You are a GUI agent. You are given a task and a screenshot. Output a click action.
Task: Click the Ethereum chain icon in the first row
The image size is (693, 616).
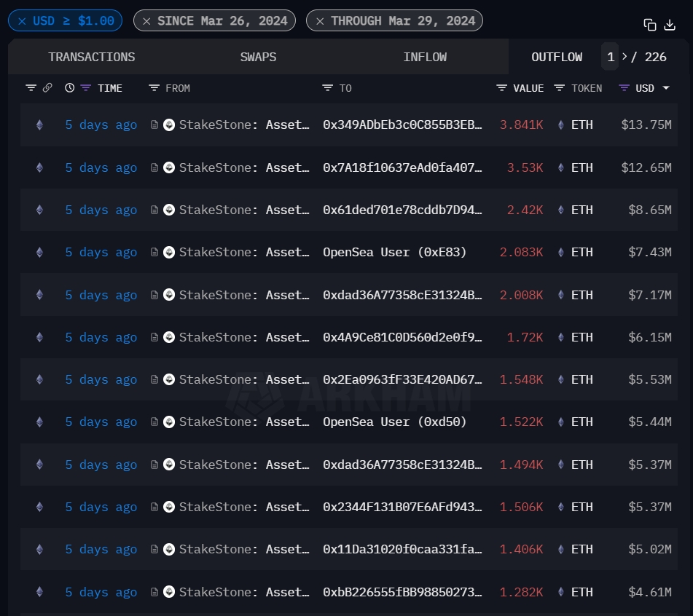coord(39,125)
